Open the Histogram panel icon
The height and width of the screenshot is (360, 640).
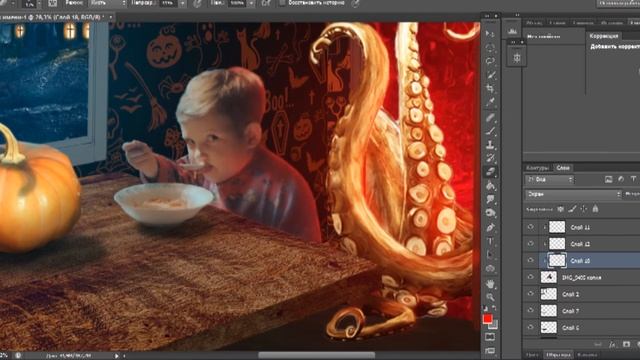coord(513,31)
